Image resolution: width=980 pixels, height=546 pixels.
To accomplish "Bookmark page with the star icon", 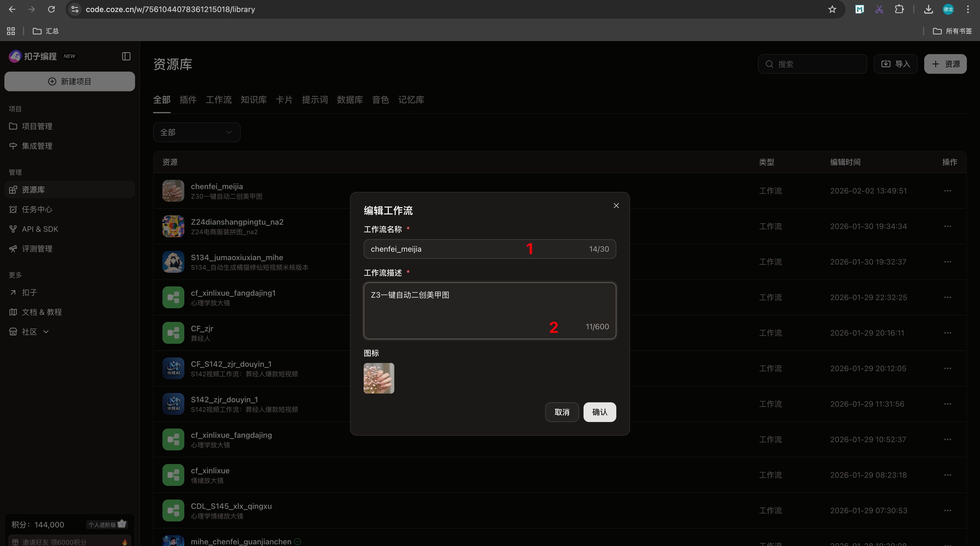I will click(832, 9).
